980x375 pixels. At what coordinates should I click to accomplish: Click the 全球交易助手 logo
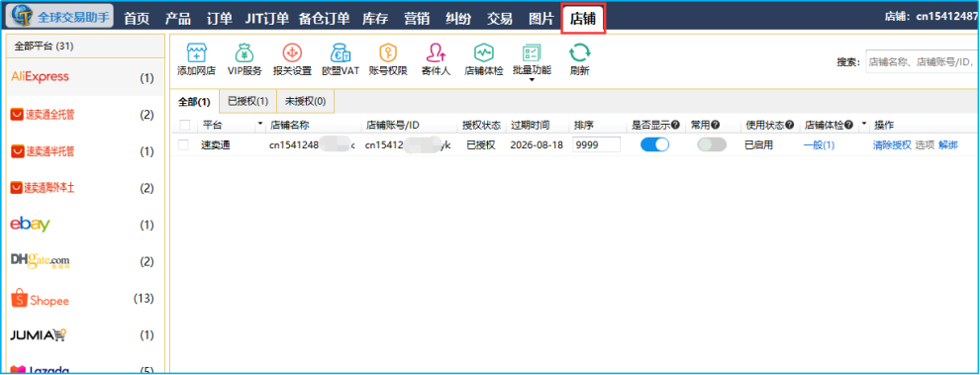pos(60,17)
